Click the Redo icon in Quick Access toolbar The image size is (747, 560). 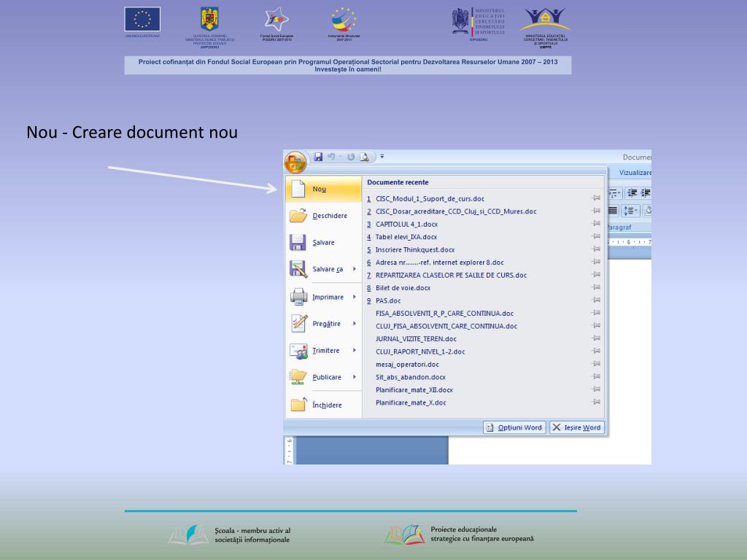tap(351, 157)
